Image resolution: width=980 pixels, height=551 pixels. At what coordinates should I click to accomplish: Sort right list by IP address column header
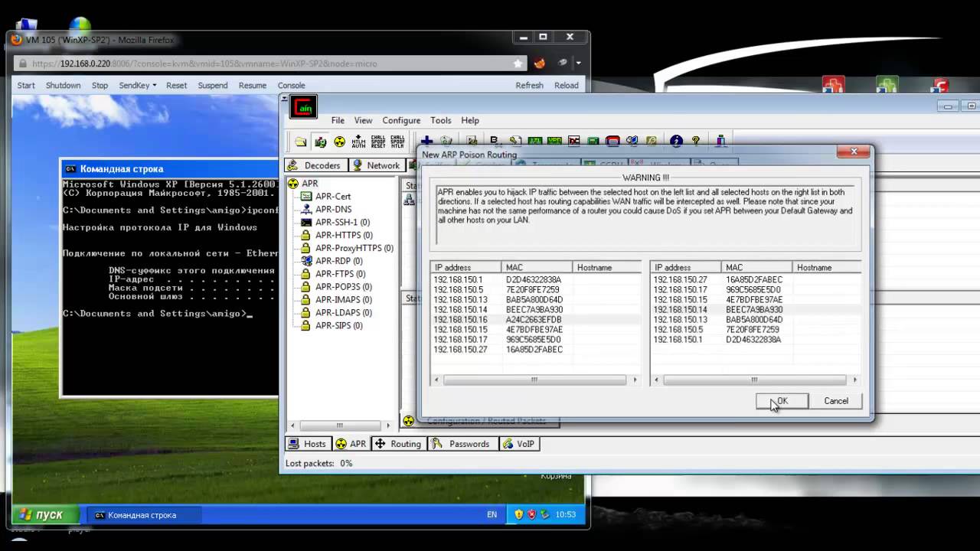pos(685,268)
